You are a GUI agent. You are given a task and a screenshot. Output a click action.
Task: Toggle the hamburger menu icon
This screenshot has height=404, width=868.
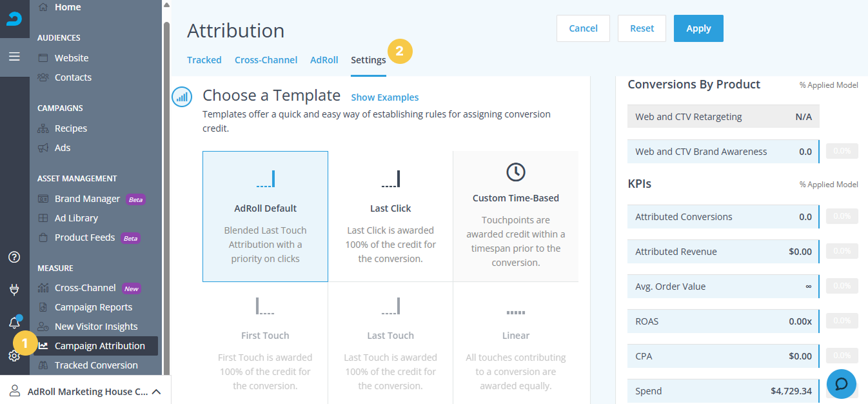[x=14, y=57]
